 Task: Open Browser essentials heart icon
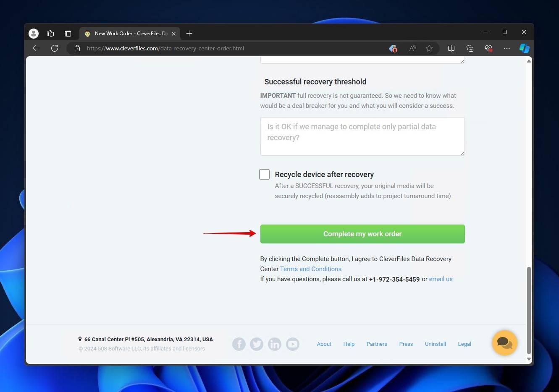pos(488,48)
